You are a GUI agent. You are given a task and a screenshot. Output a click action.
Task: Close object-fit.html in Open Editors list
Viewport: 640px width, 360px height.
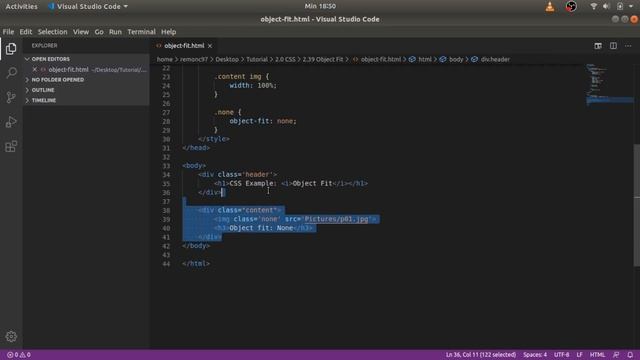35,69
